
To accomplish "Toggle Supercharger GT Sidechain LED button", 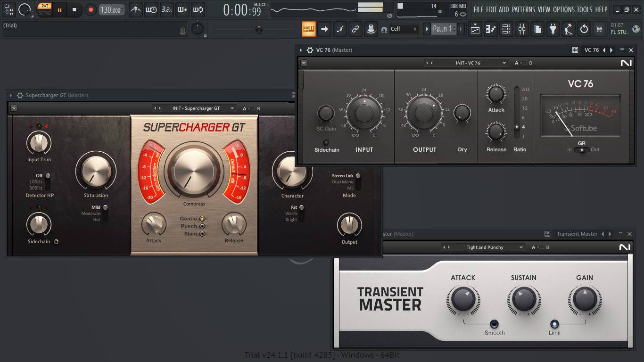I will coord(56,242).
